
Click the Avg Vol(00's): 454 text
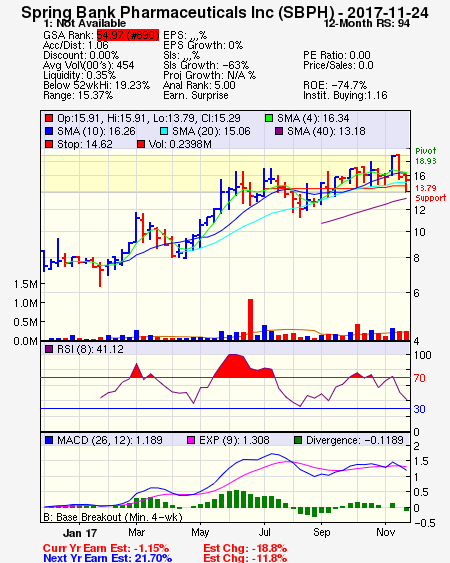click(x=88, y=65)
